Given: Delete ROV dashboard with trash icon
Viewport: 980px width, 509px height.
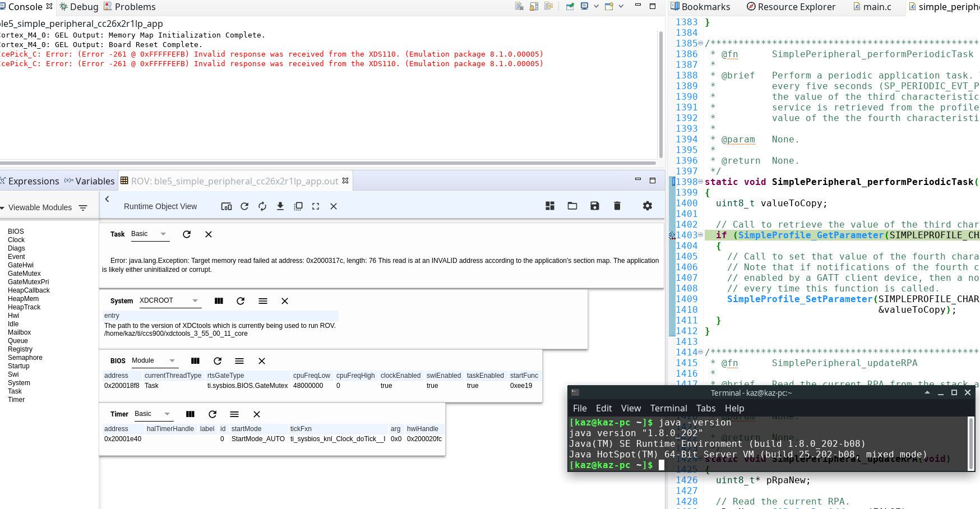Looking at the screenshot, I should click(617, 206).
